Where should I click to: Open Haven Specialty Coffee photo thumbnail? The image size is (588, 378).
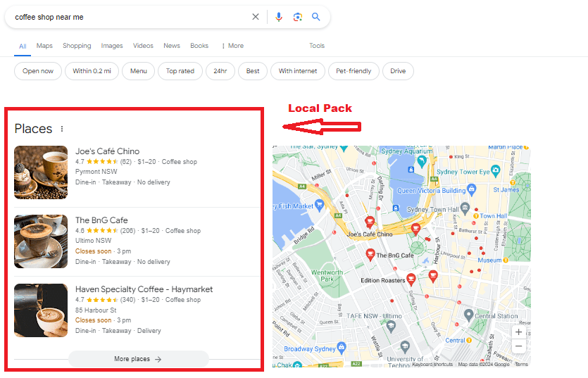click(41, 310)
